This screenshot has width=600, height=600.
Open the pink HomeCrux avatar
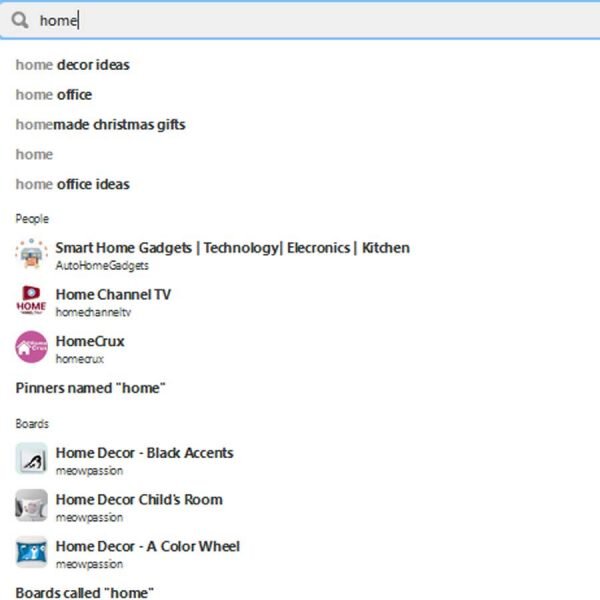[31, 347]
